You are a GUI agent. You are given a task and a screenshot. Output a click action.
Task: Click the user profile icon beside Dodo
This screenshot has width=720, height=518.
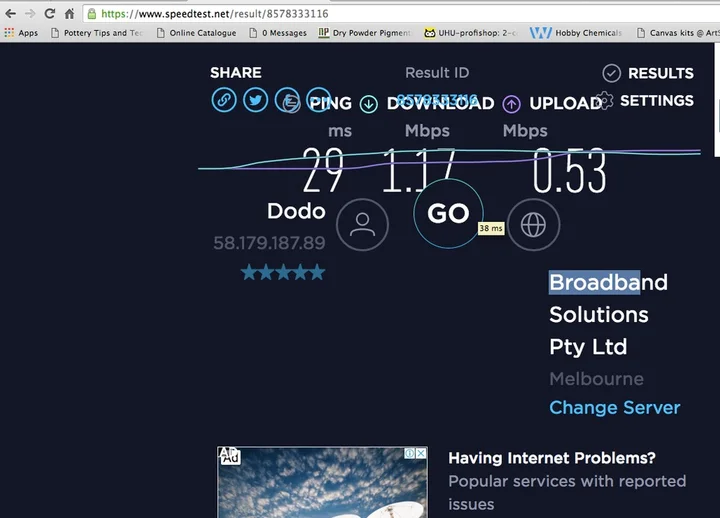362,224
